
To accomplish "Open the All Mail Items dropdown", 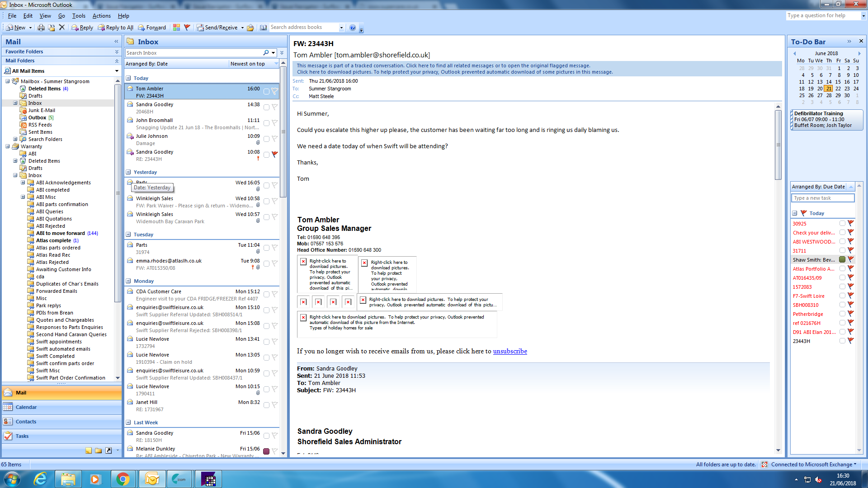I will click(x=117, y=71).
